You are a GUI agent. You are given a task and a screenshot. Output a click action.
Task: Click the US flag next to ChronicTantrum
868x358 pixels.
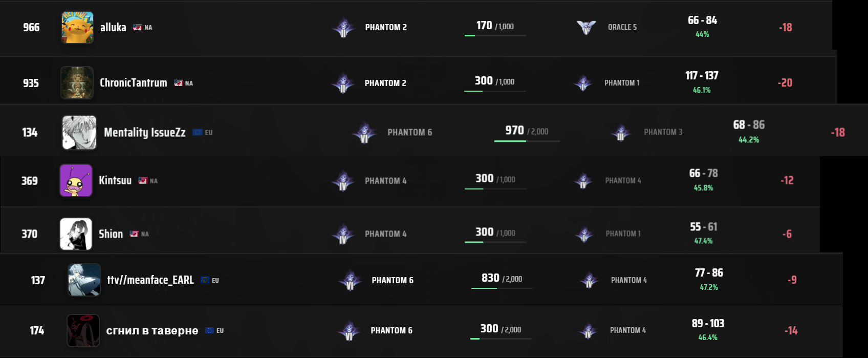(178, 83)
